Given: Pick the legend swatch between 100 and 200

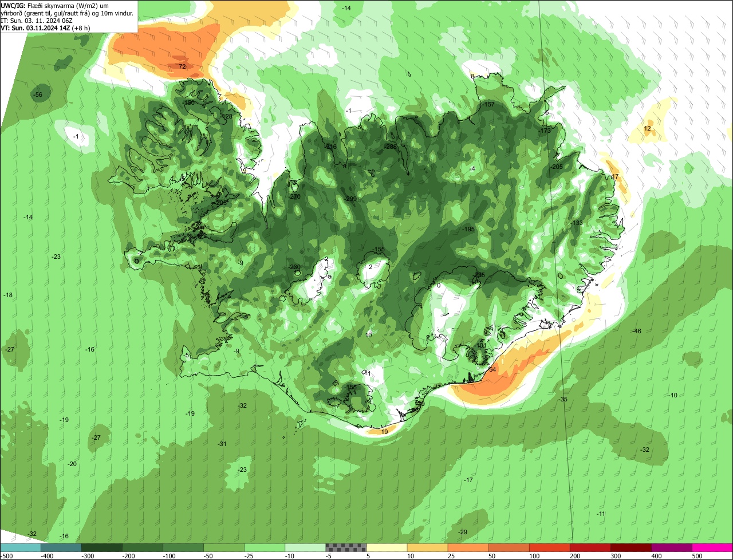Looking at the screenshot, I should tap(549, 547).
